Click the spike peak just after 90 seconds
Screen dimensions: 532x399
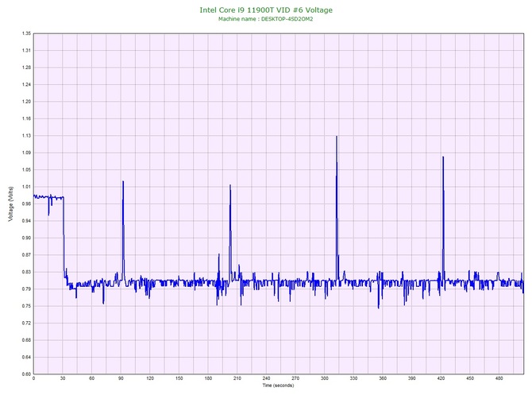(x=123, y=182)
